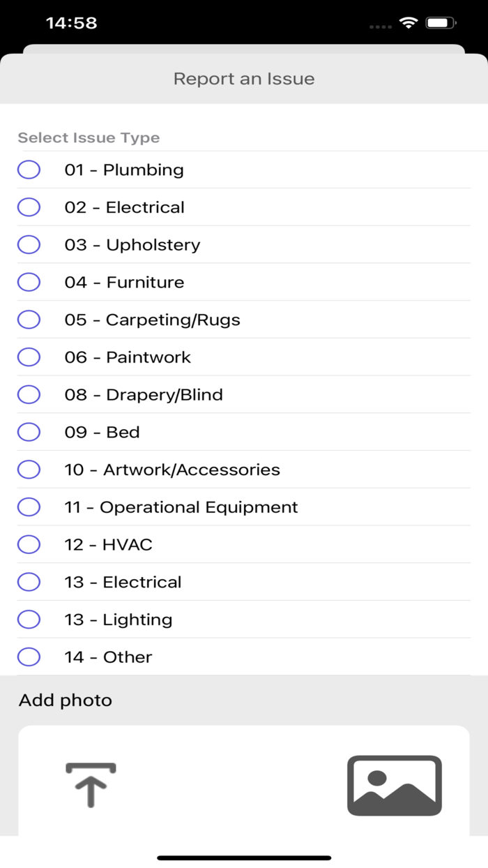The width and height of the screenshot is (488, 868).
Task: Click the cellular signal dots icon
Action: point(380,24)
